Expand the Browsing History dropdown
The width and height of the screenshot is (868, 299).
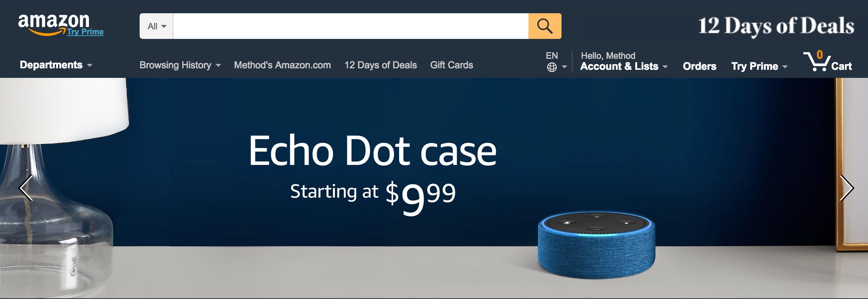pos(180,65)
